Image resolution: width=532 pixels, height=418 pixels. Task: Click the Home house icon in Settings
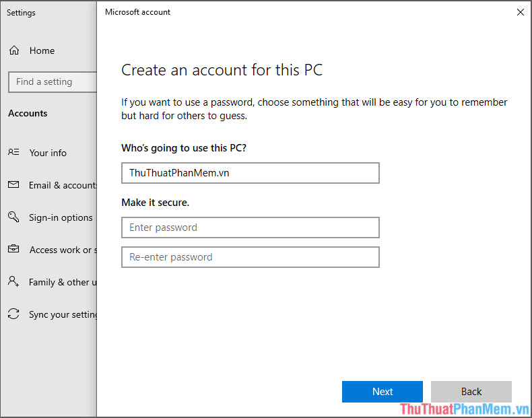[14, 50]
